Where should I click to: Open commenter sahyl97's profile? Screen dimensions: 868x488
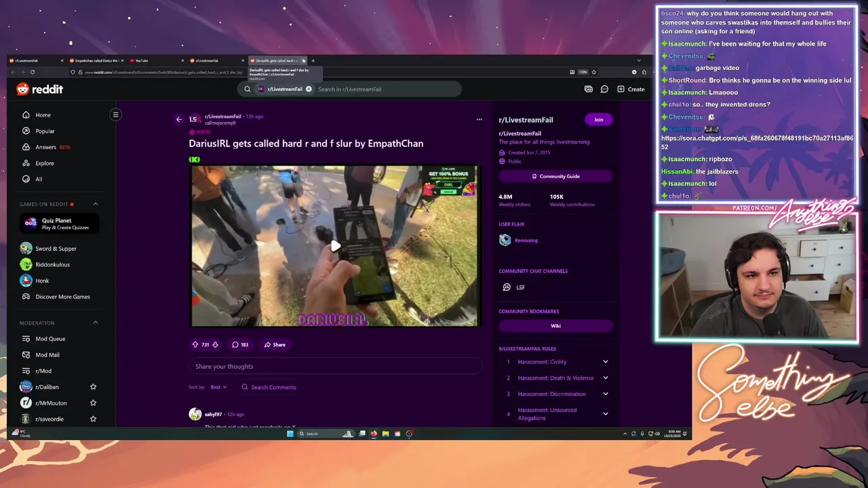pyautogui.click(x=213, y=414)
